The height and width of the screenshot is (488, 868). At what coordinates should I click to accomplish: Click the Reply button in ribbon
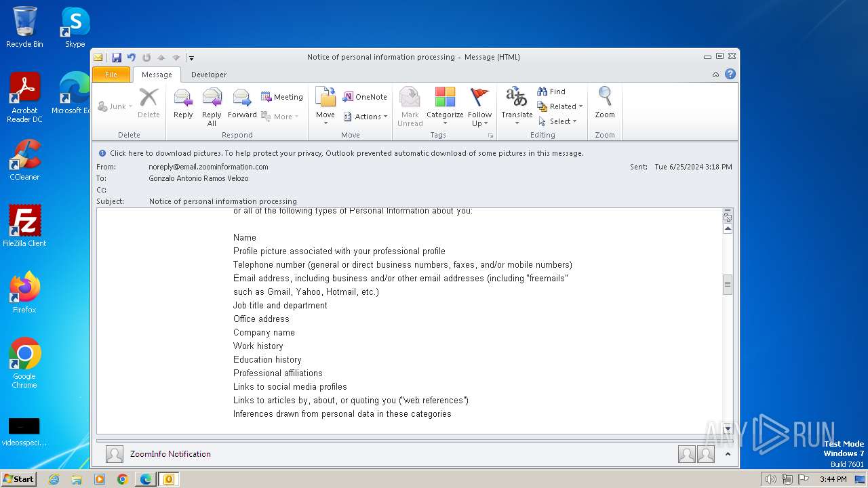183,106
